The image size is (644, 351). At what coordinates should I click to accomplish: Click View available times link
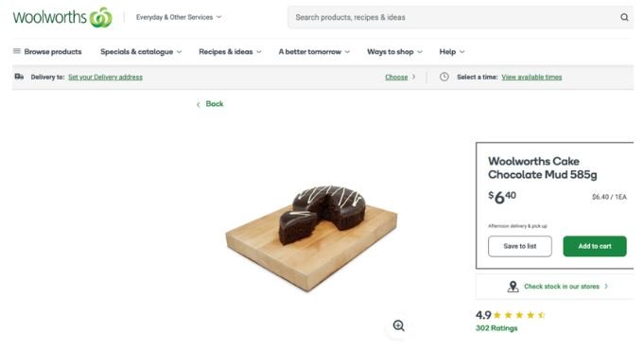(x=531, y=78)
